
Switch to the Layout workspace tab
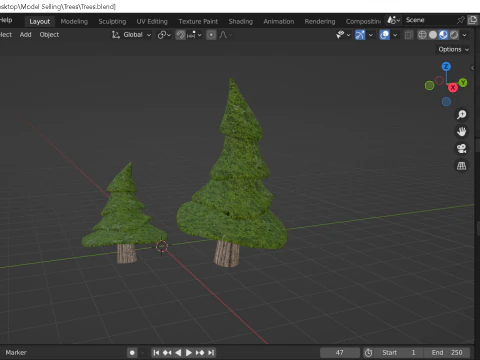click(x=39, y=21)
